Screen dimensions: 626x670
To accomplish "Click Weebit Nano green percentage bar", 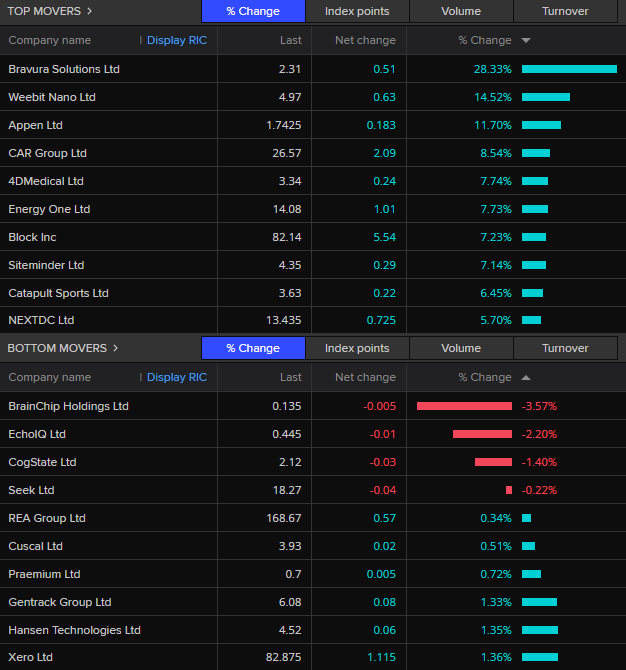I will [x=545, y=97].
